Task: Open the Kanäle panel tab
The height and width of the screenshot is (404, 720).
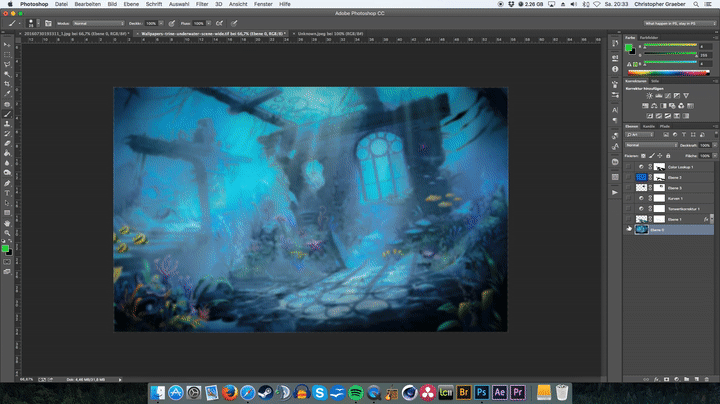Action: 648,126
